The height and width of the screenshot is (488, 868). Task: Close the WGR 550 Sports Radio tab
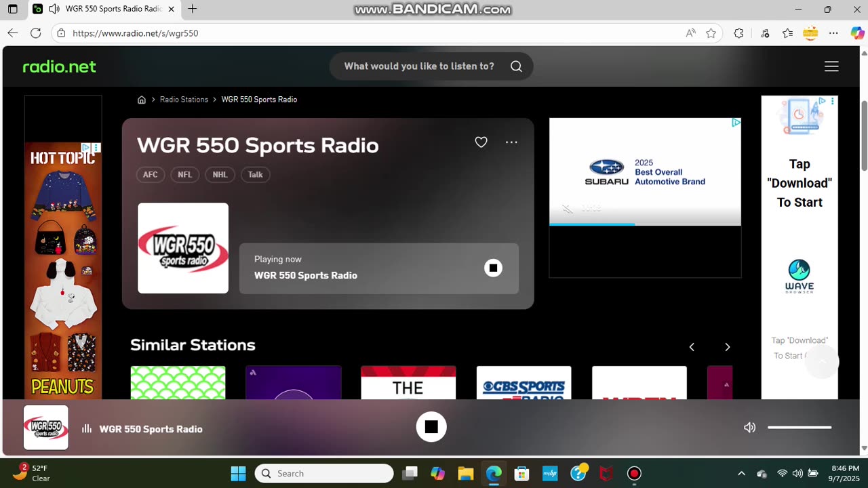(171, 9)
